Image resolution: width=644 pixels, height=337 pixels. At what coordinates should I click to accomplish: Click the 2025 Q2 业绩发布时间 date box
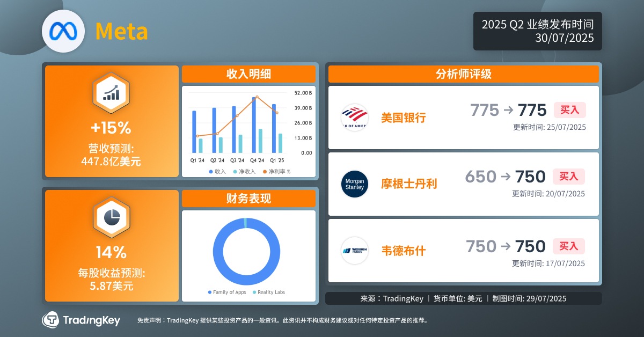(537, 31)
